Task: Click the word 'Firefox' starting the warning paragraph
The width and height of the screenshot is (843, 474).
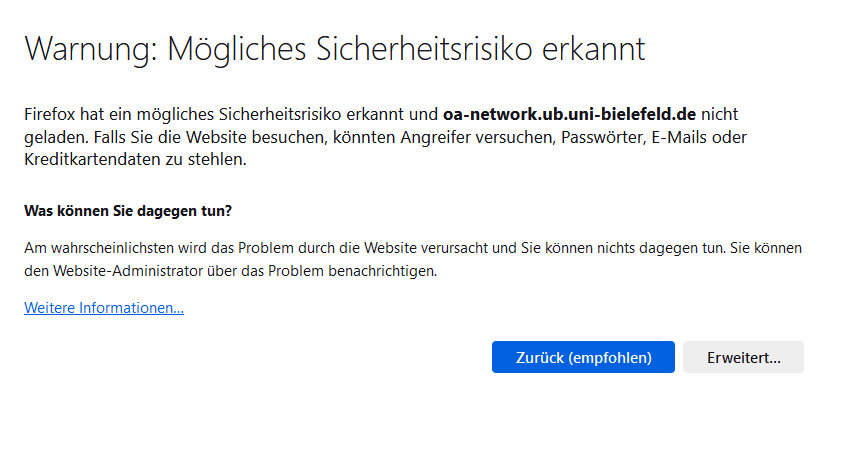Action: click(49, 114)
